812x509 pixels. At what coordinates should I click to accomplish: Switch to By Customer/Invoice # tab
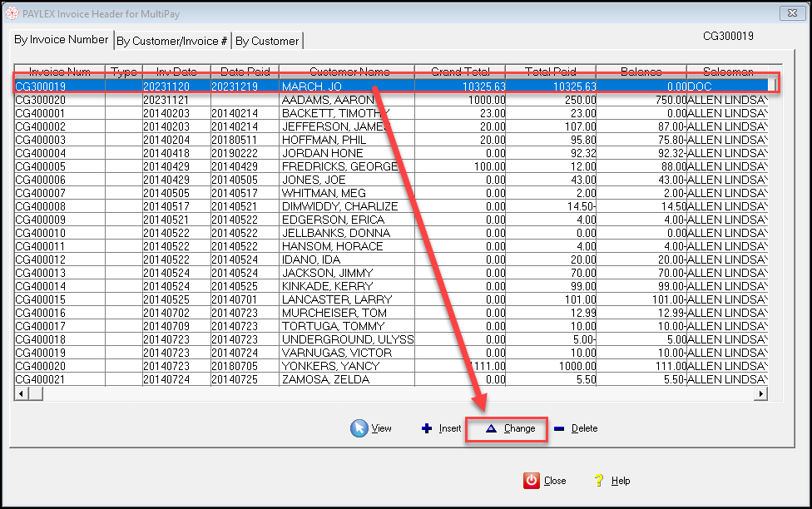click(172, 41)
